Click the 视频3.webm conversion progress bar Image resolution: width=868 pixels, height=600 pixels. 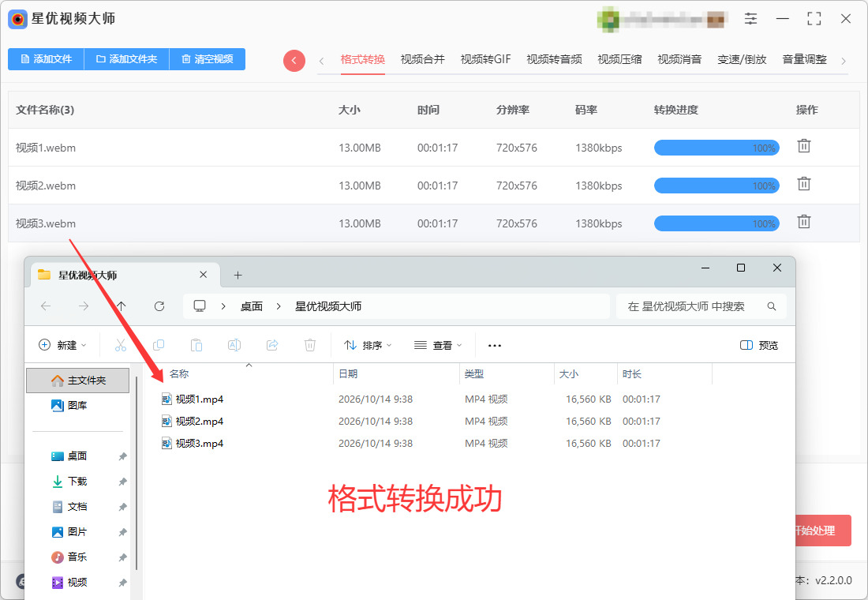coord(716,224)
